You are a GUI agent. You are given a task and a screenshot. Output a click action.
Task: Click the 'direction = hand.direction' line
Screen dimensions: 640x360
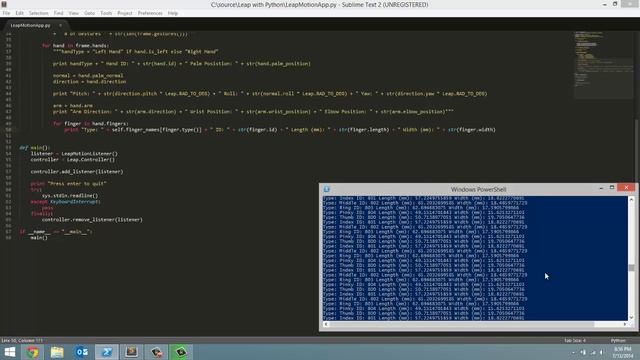coord(89,82)
